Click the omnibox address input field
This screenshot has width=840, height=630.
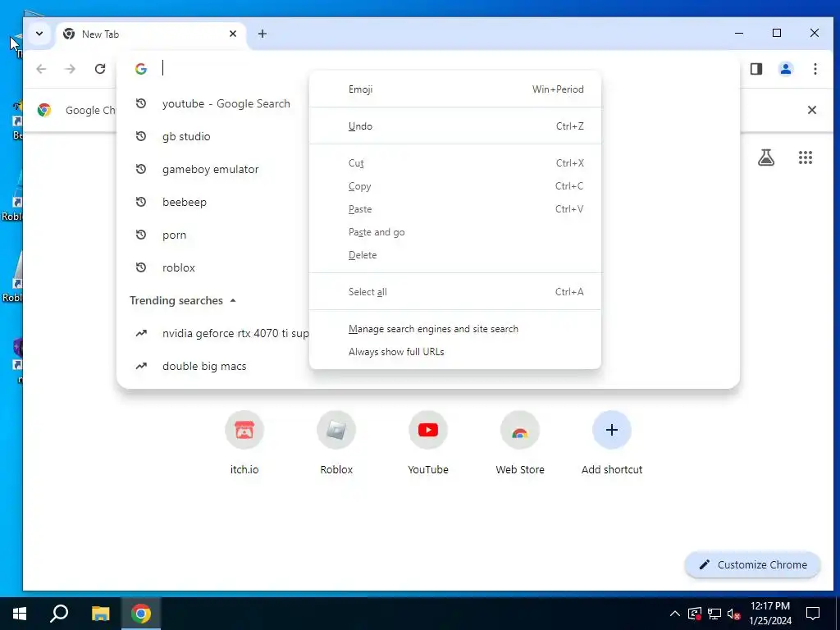[x=428, y=69]
